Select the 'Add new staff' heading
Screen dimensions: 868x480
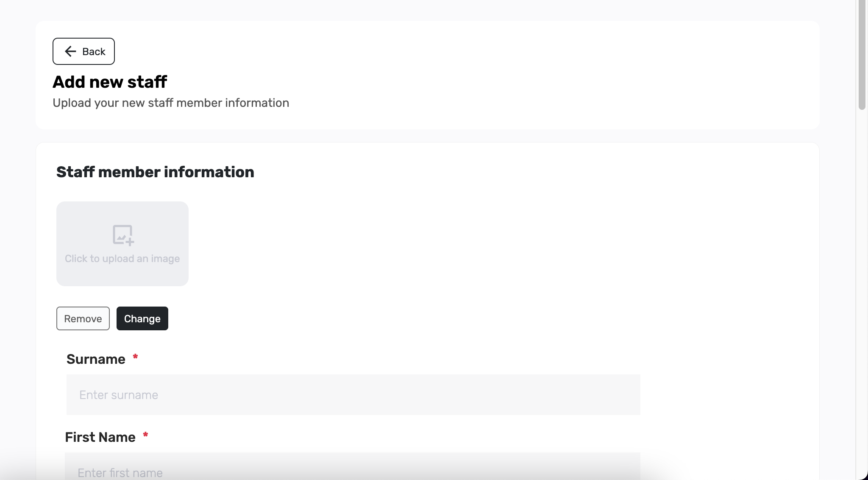[x=110, y=82]
